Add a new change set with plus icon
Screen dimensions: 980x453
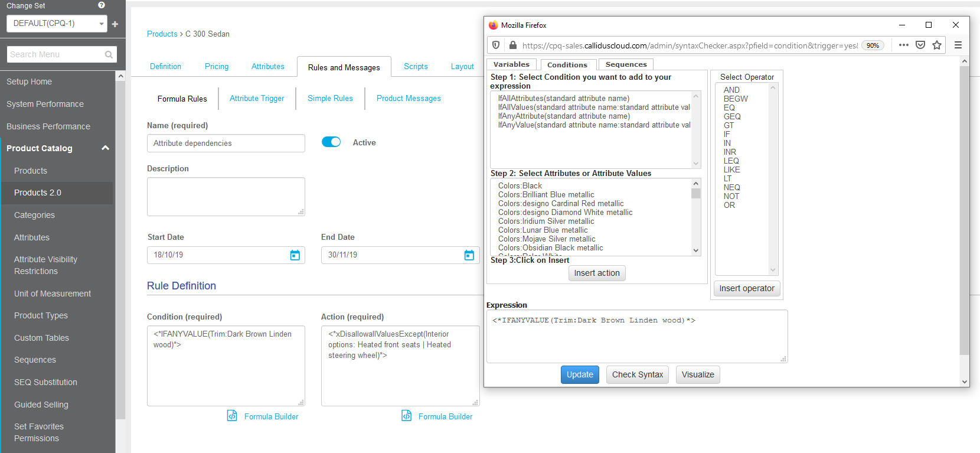[115, 24]
